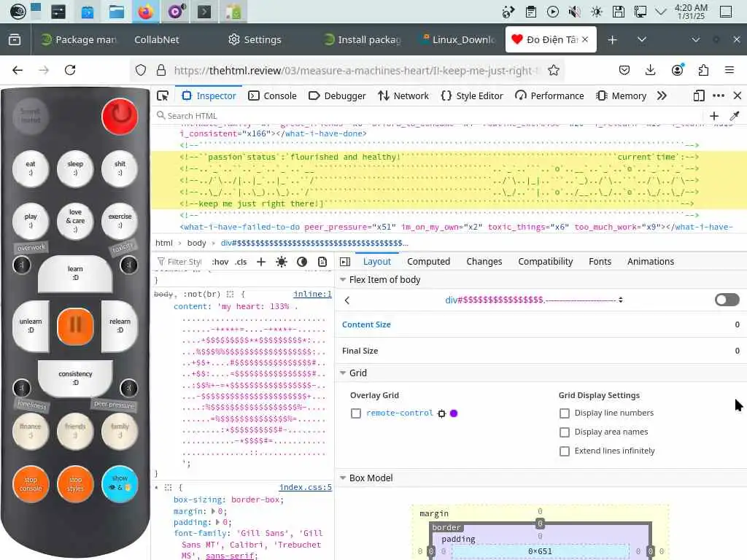Switch to the Network tab
Viewport: 747px width, 560px height.
coord(403,96)
